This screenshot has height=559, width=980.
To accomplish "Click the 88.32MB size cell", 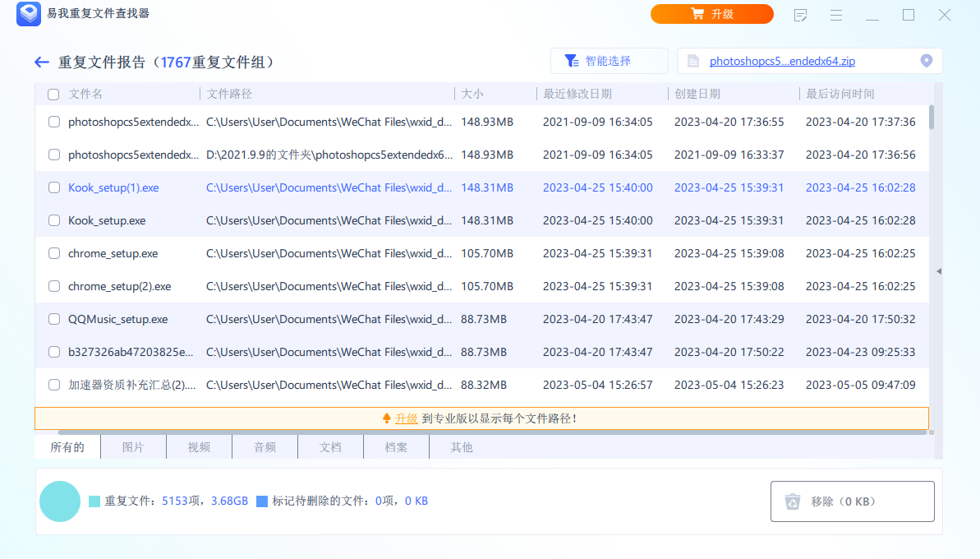I will tap(484, 385).
